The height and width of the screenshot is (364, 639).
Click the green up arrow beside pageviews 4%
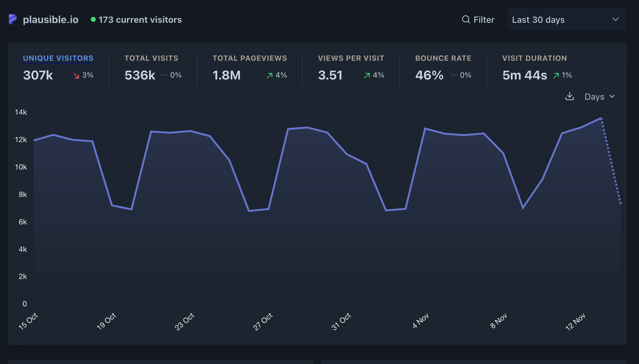click(x=270, y=75)
